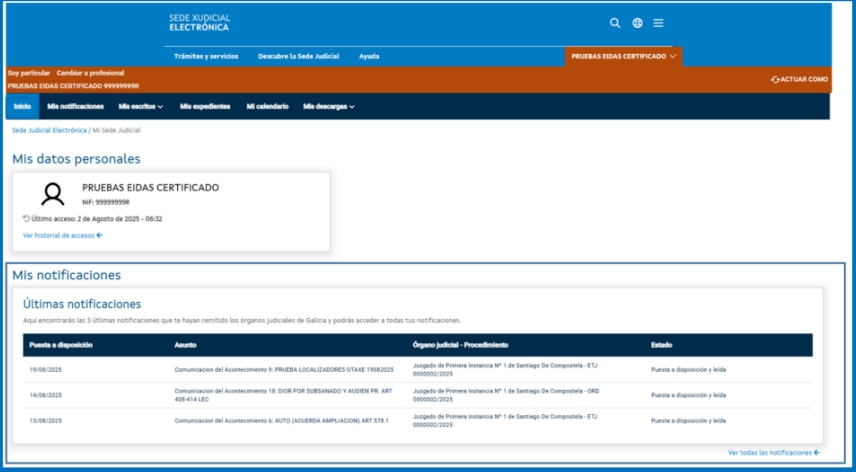Image resolution: width=856 pixels, height=472 pixels.
Task: Select the Mi calendario tab
Action: coord(267,106)
